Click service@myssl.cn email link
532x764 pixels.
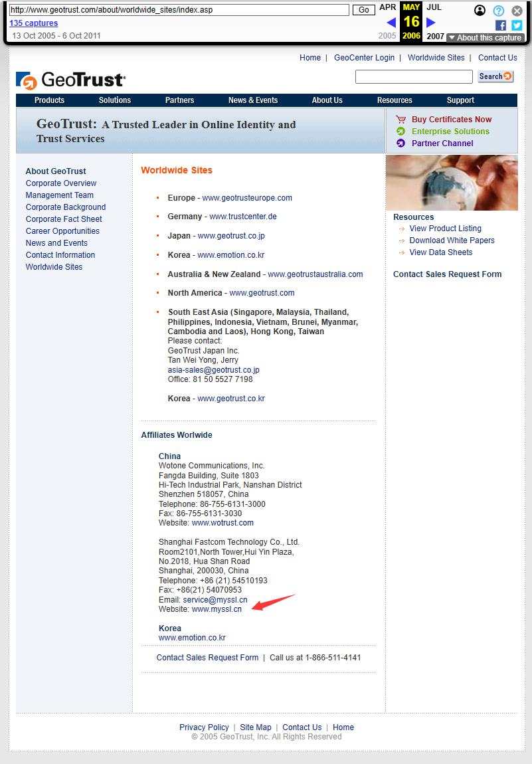click(215, 600)
